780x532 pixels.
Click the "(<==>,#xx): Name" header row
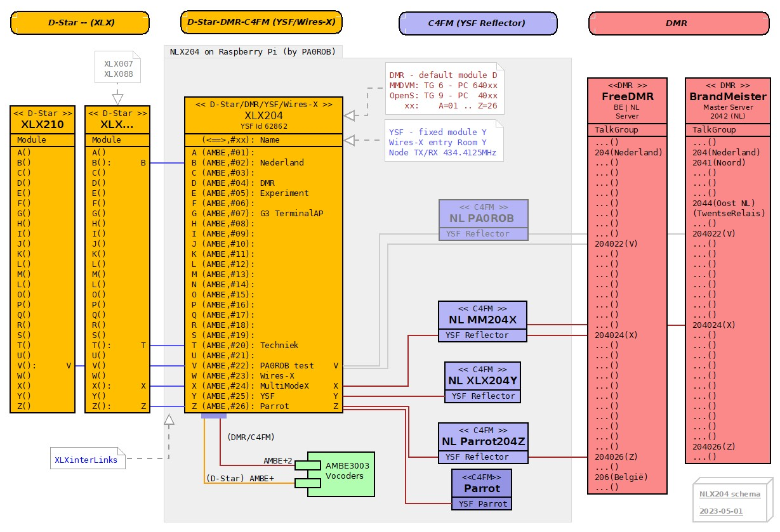[x=263, y=140]
